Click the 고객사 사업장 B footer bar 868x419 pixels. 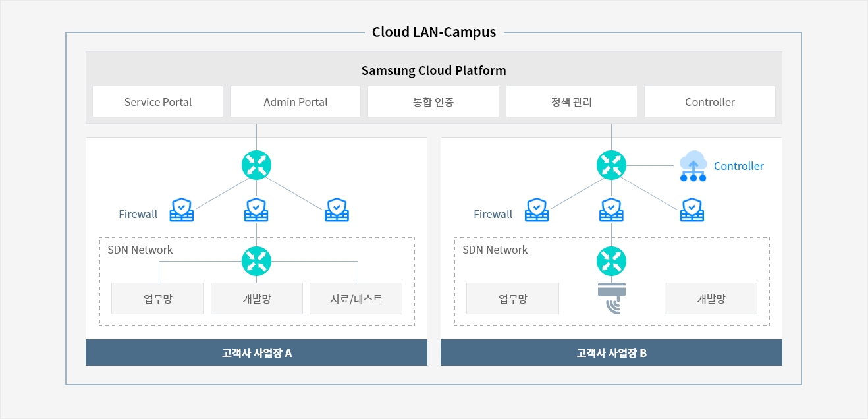click(612, 352)
